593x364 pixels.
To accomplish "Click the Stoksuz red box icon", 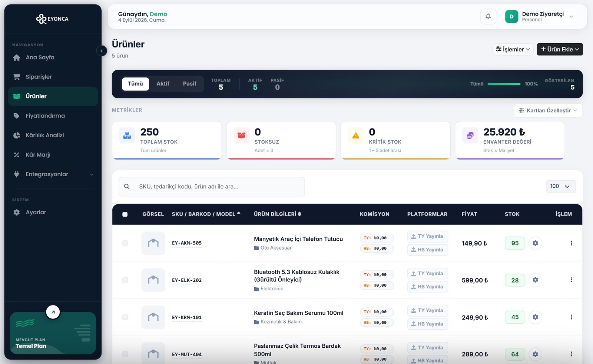I will tap(241, 136).
